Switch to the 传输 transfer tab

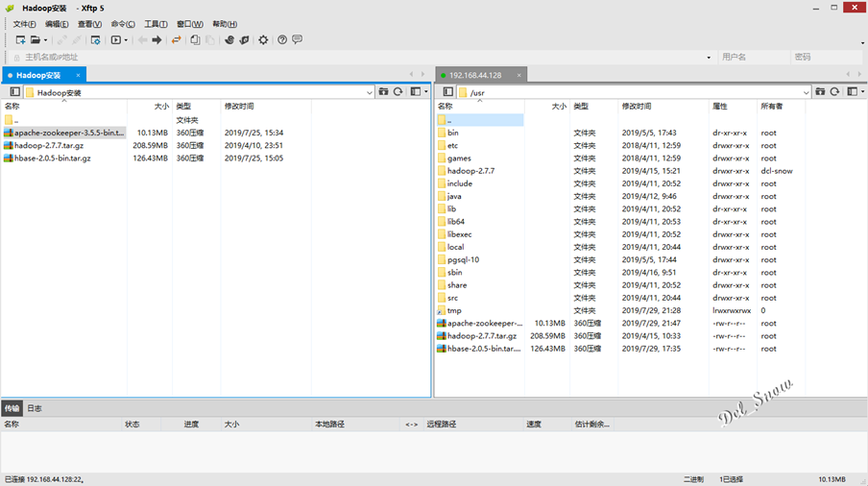click(x=12, y=408)
